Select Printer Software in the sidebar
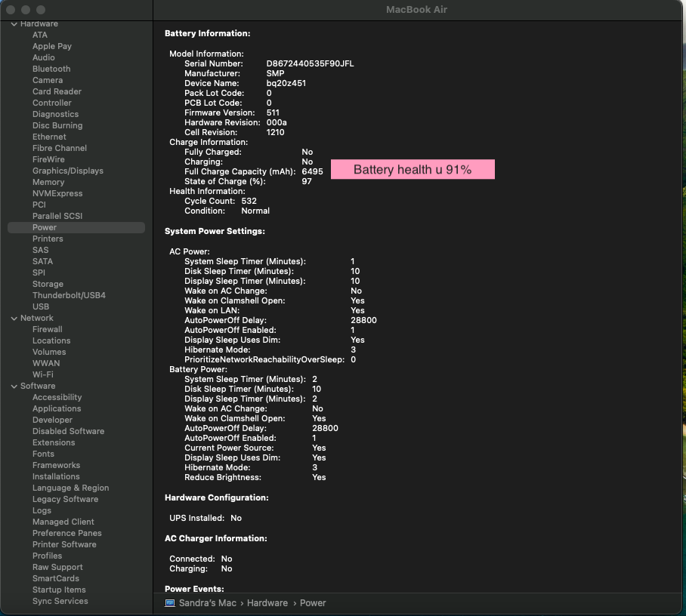Image resolution: width=686 pixels, height=616 pixels. 64,545
